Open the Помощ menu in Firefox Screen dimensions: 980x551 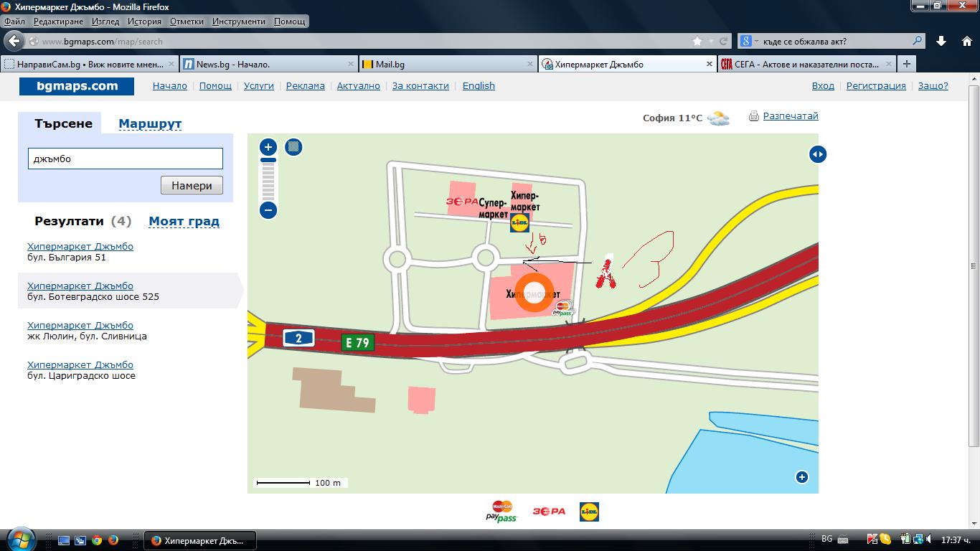[x=290, y=22]
